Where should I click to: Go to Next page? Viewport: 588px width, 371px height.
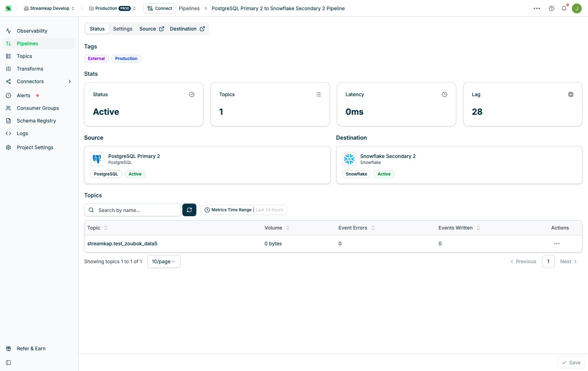pos(568,261)
